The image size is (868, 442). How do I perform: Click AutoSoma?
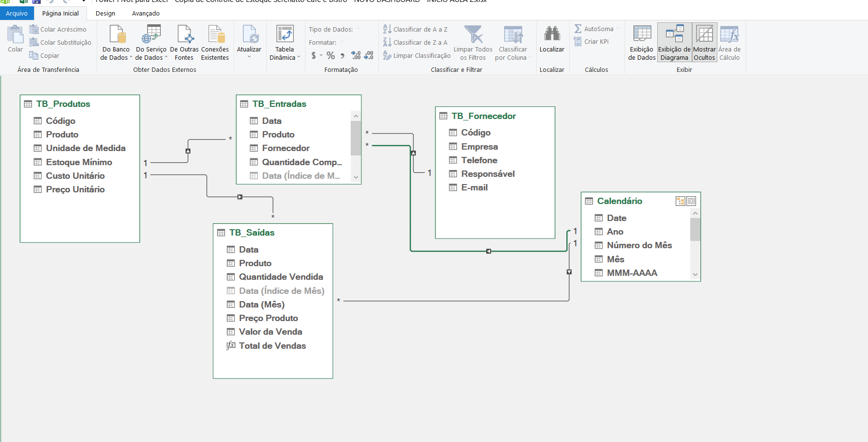[x=594, y=29]
